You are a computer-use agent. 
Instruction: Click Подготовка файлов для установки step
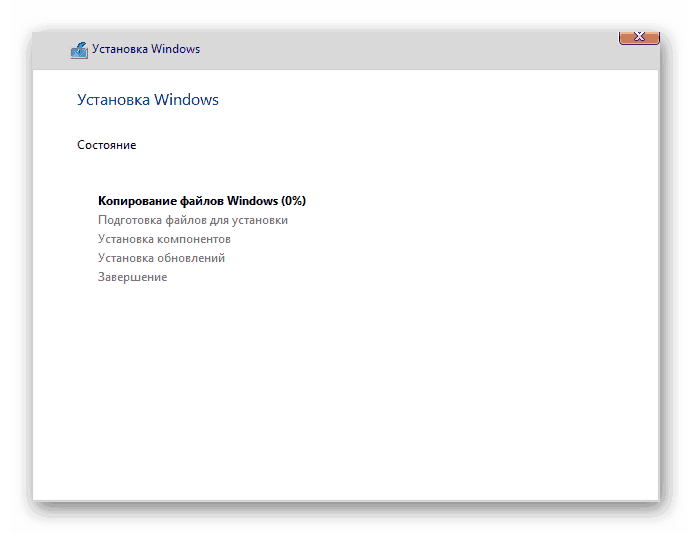pos(193,220)
